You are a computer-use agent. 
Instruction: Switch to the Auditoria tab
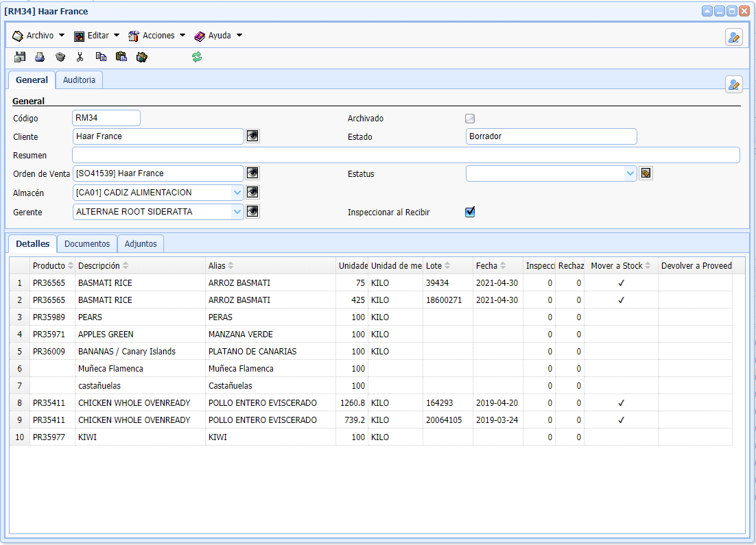[x=79, y=80]
